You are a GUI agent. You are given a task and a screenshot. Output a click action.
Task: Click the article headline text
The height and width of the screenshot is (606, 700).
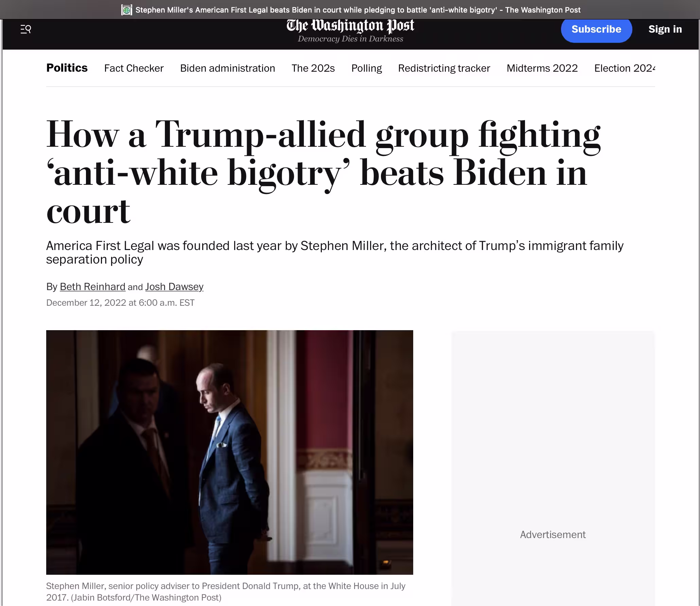[323, 173]
